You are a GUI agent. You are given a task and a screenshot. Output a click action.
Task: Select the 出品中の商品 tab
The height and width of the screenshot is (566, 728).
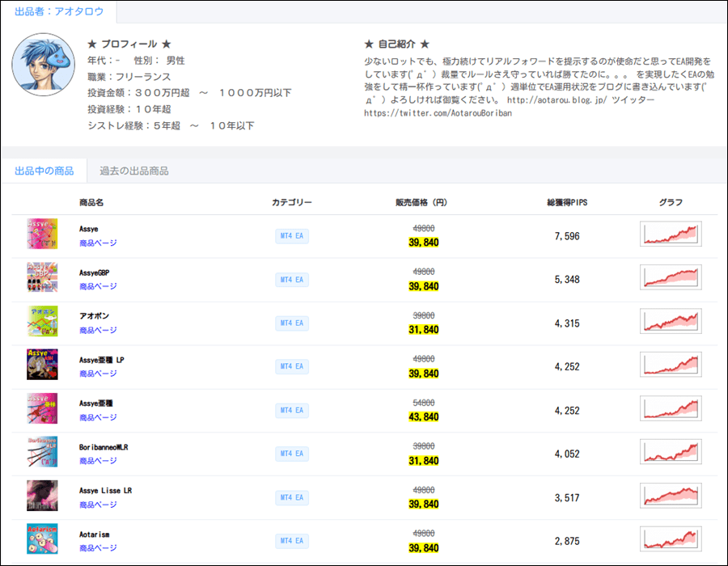pyautogui.click(x=44, y=171)
